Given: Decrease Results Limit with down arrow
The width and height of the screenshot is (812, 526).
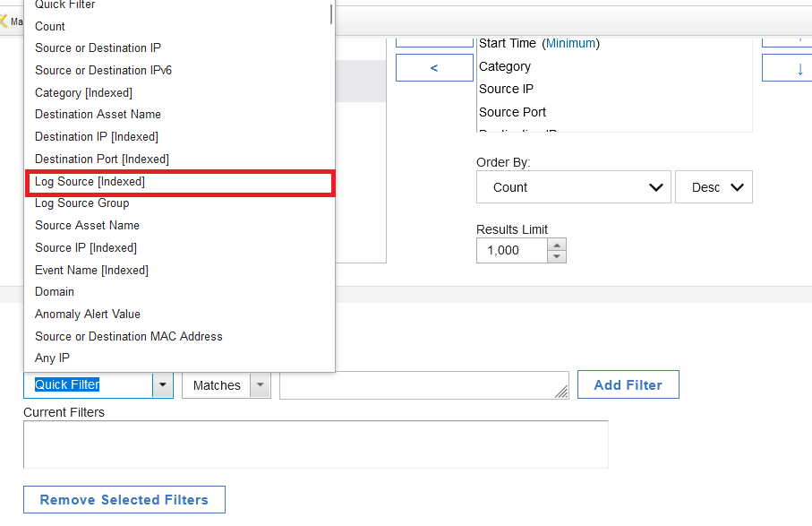Looking at the screenshot, I should point(557,256).
